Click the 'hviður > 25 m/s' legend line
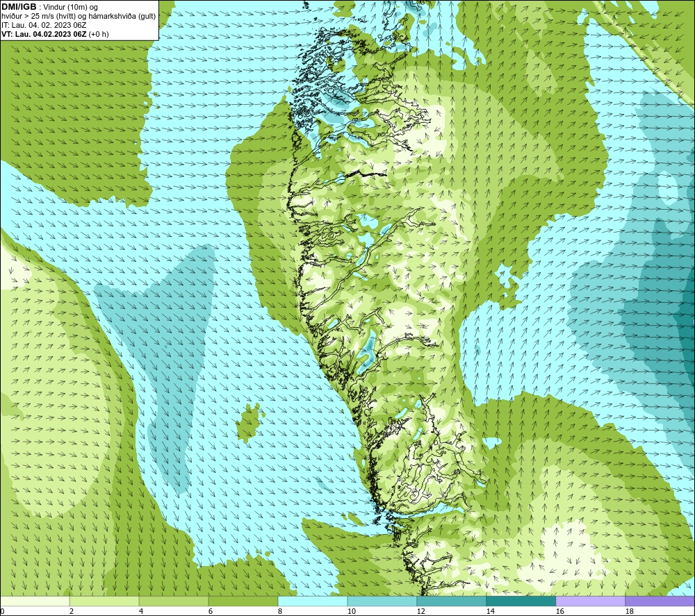Viewport: 695px width, 616px height. coord(79,16)
